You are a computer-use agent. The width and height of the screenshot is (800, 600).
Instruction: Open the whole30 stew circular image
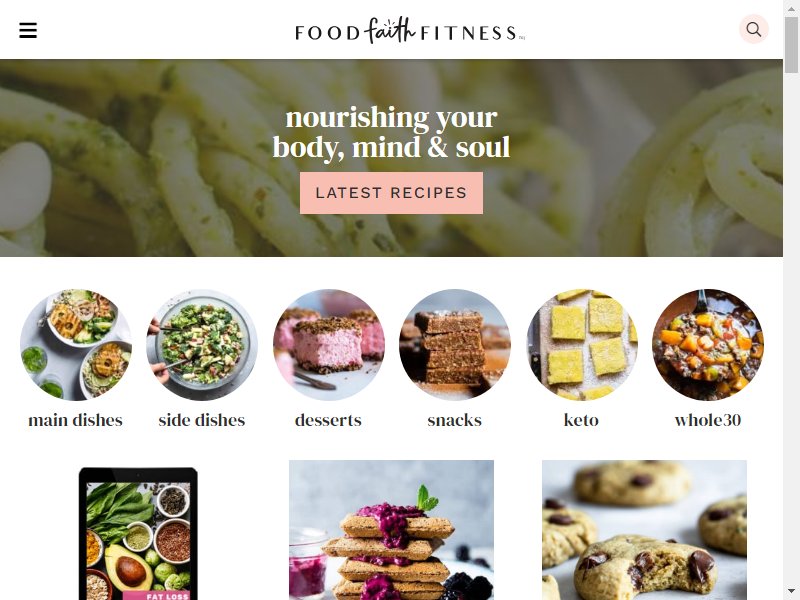tap(708, 345)
